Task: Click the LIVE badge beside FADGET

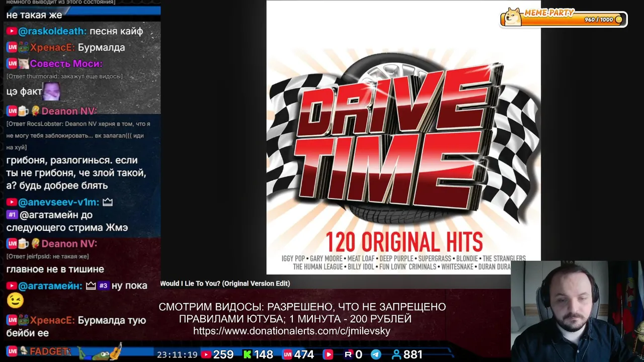Action: pyautogui.click(x=12, y=351)
